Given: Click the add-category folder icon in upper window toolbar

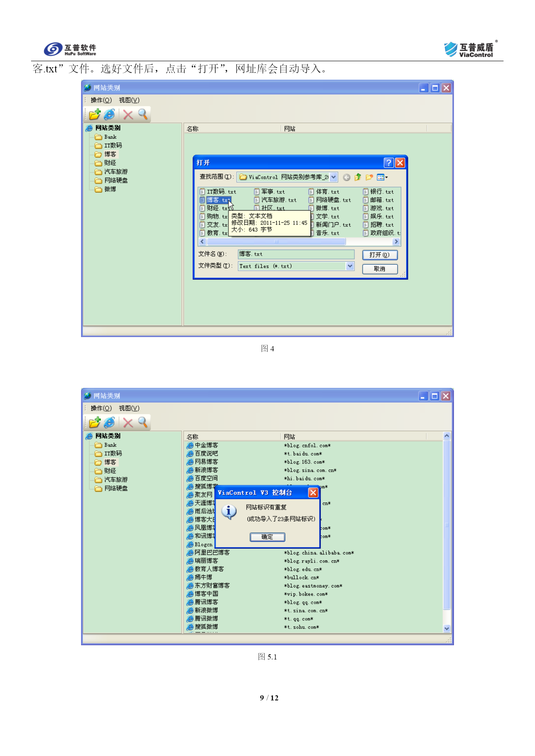Looking at the screenshot, I should [x=95, y=115].
